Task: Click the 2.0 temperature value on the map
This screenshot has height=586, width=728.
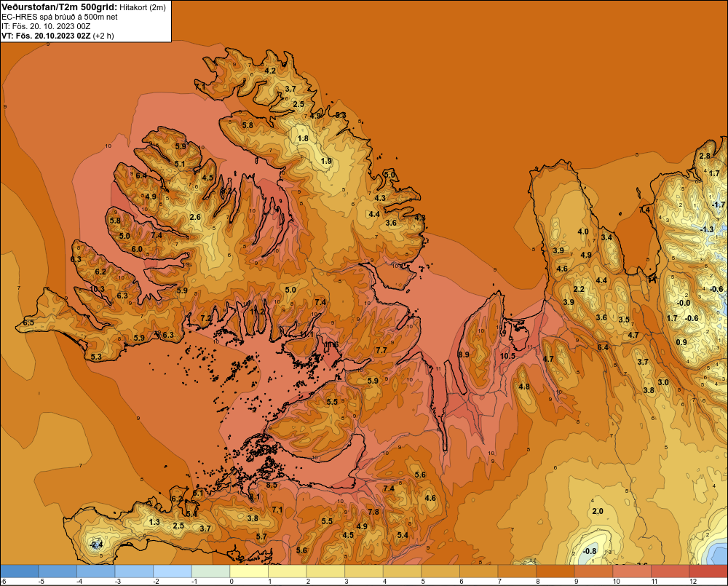Action: [x=598, y=511]
